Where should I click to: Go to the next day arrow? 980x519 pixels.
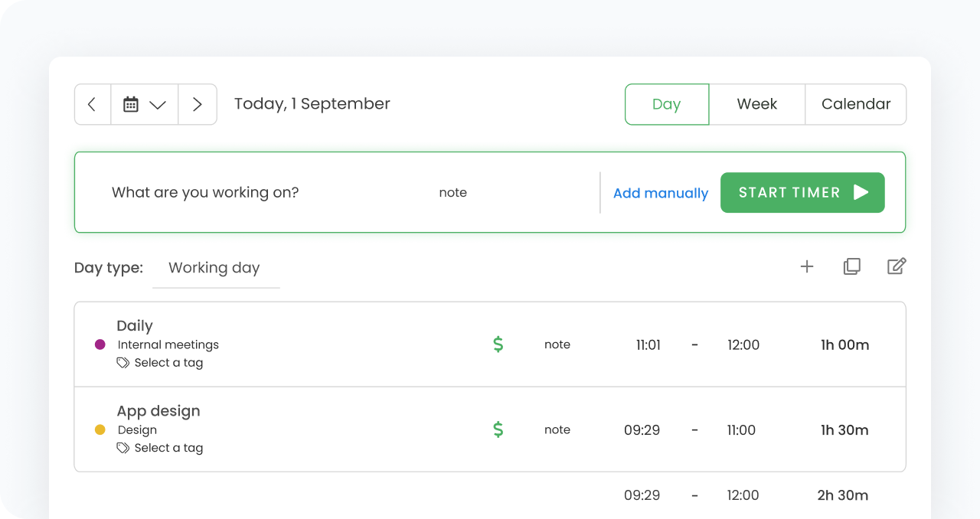(x=198, y=104)
